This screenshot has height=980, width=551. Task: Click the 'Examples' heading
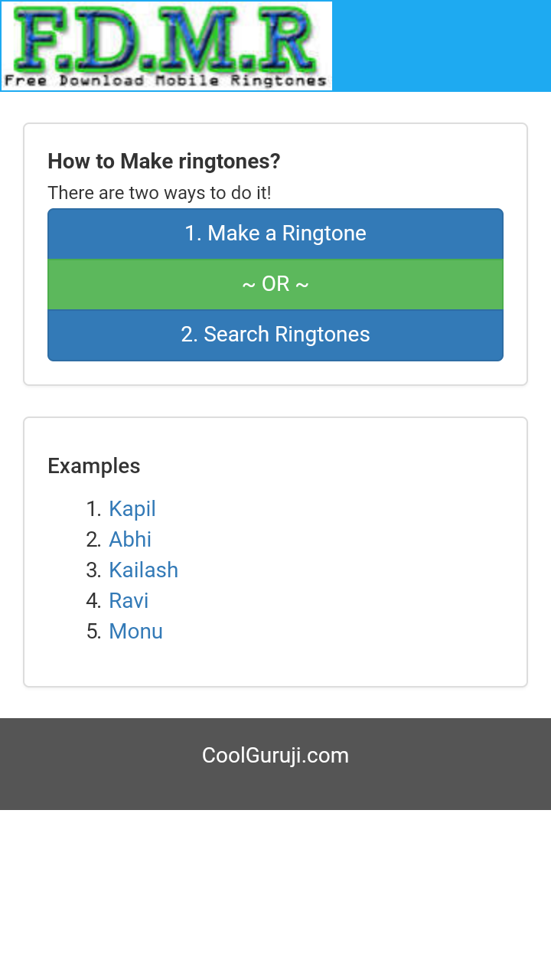[x=94, y=466]
